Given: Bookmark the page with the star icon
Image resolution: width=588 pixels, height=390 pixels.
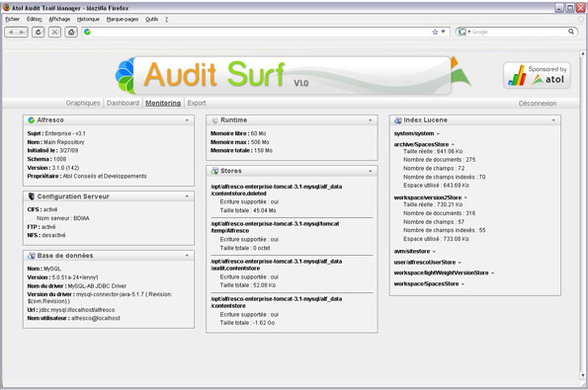Looking at the screenshot, I should [x=435, y=32].
